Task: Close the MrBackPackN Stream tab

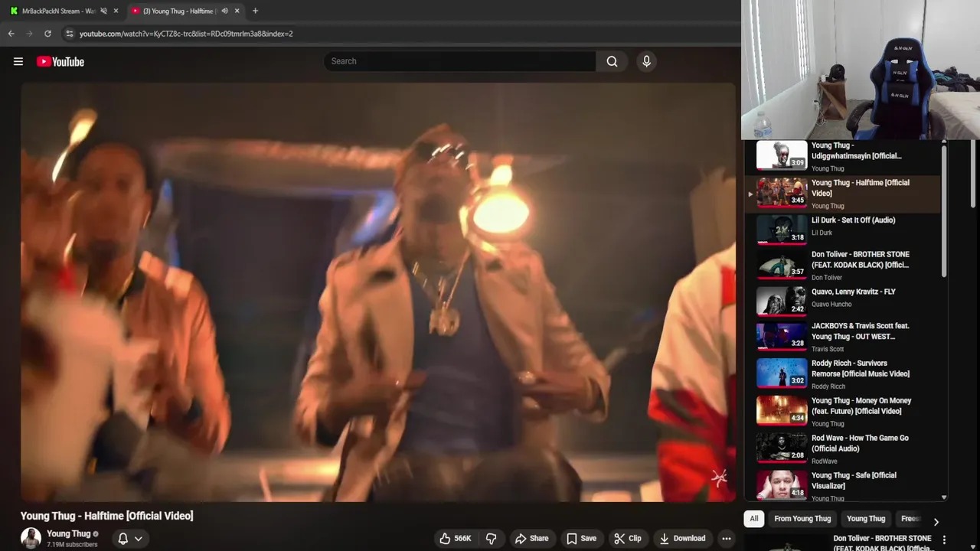Action: point(116,11)
